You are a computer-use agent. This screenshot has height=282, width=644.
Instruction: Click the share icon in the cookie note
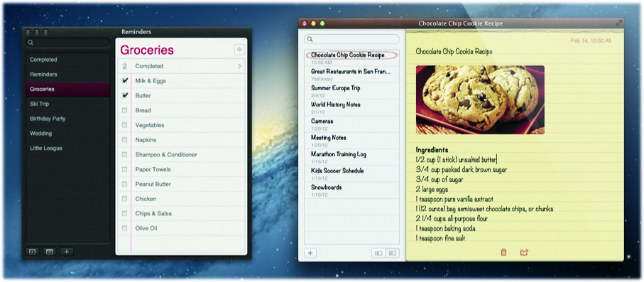coord(524,252)
